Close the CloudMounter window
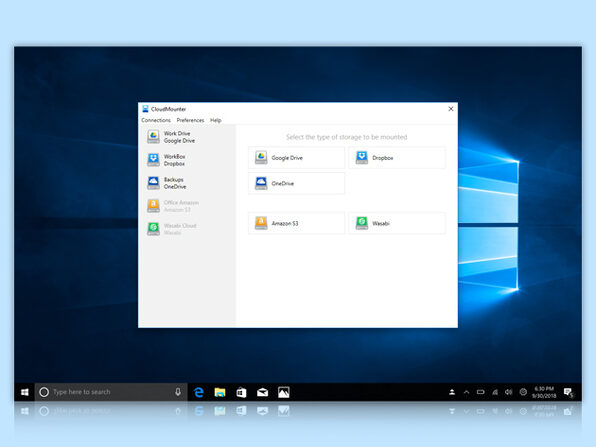Screen dimensions: 596x447 [451, 109]
